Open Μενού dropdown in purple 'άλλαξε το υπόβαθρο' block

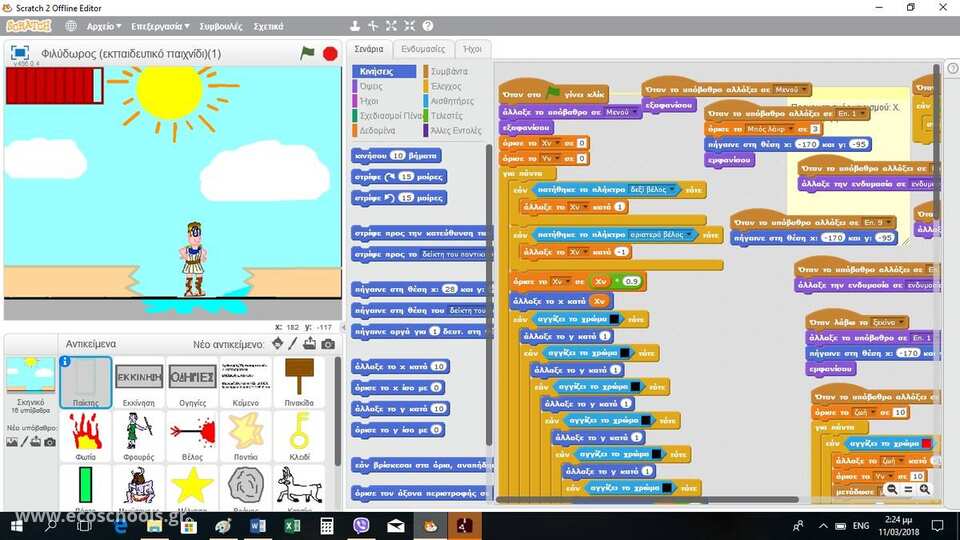click(621, 113)
